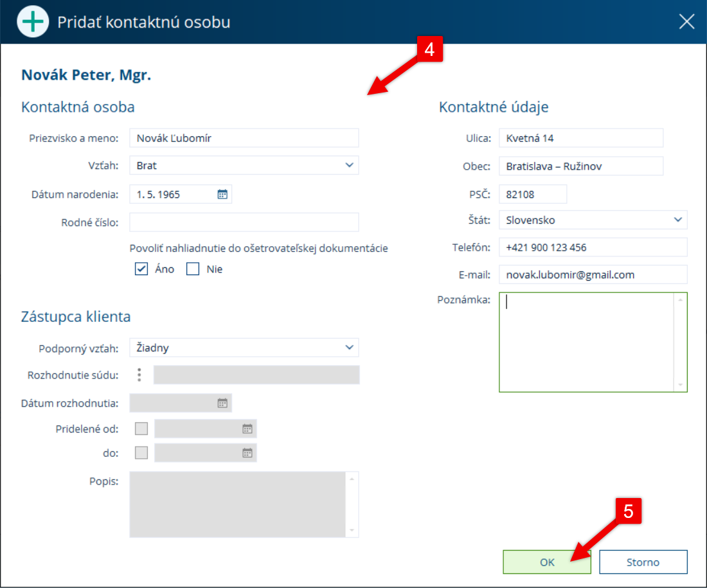Screen dimensions: 707x588
Task: Click the 'Kontaktná osoba' section heading
Action: click(x=78, y=107)
